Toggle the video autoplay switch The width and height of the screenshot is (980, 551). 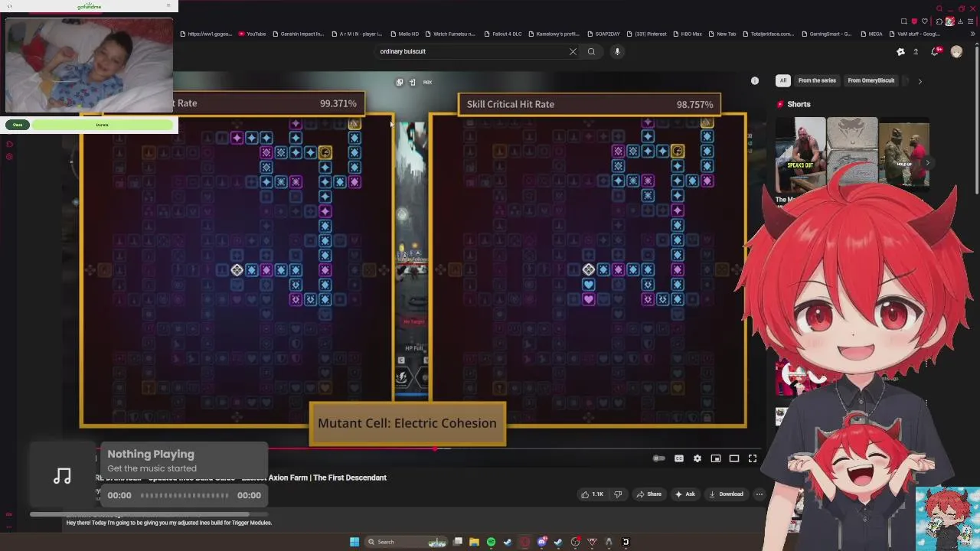tap(658, 458)
